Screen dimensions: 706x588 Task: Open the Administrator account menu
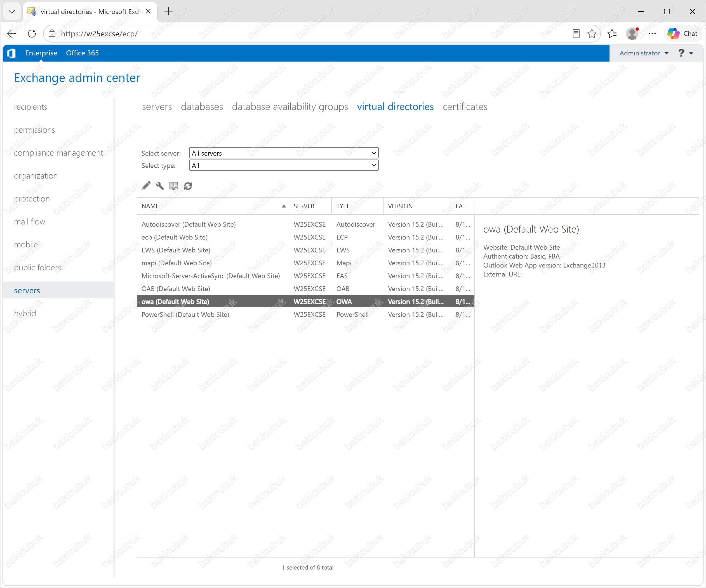point(644,53)
